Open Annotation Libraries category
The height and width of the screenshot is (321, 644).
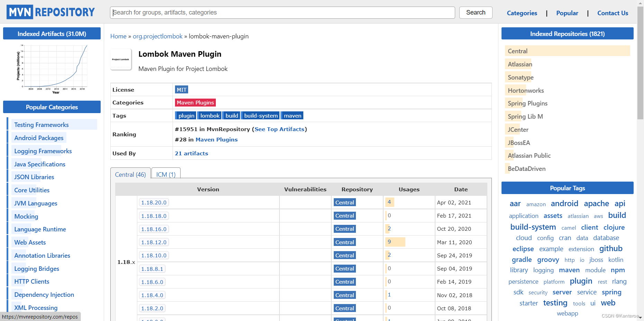click(42, 256)
